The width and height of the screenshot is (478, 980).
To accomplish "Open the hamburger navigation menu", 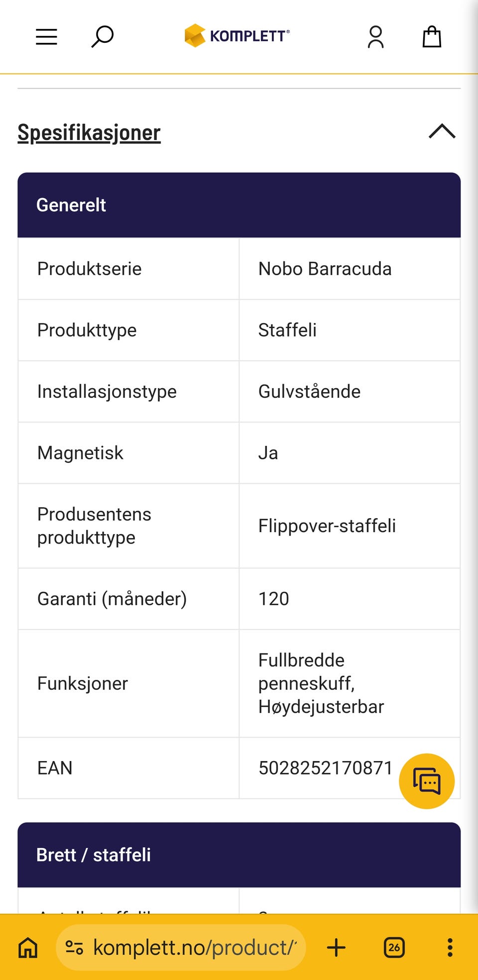I will point(46,37).
